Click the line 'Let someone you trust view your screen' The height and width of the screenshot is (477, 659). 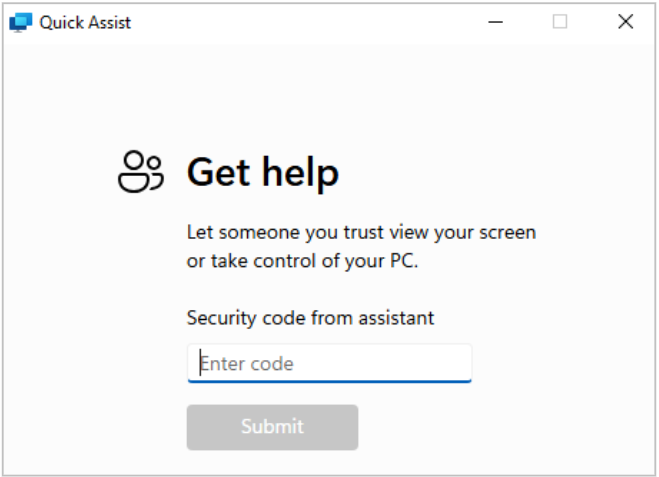click(361, 232)
